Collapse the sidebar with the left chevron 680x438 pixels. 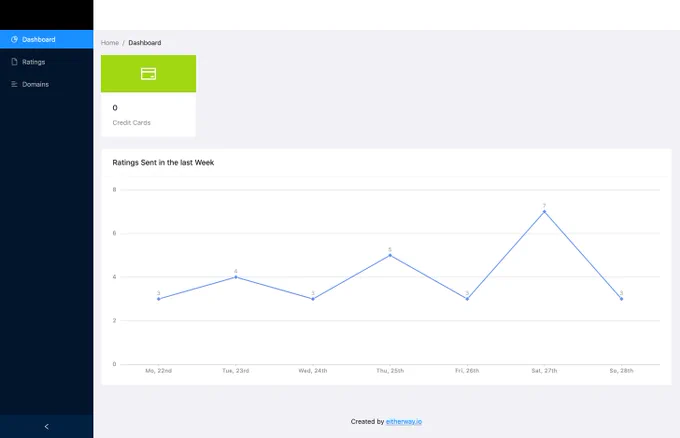tap(46, 427)
